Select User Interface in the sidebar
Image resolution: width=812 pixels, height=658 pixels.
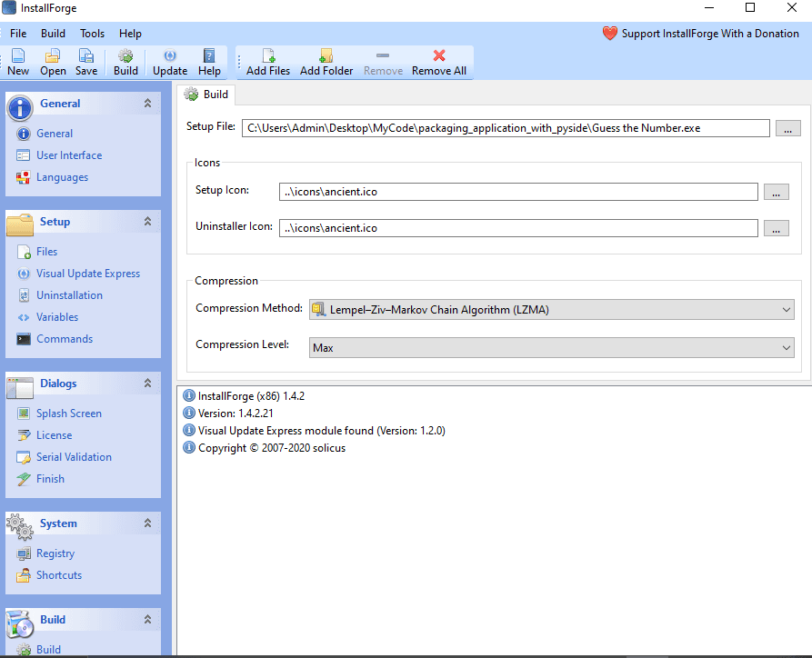pos(67,155)
